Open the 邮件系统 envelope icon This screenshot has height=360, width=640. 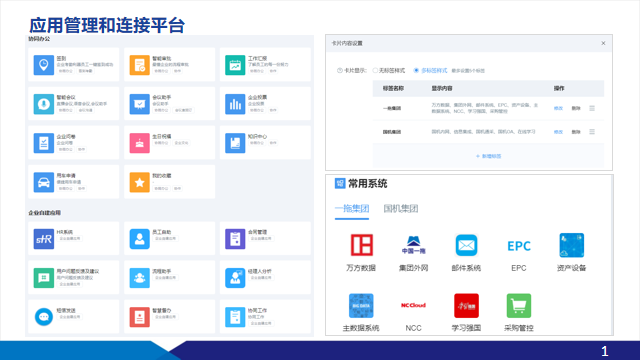pyautogui.click(x=466, y=245)
